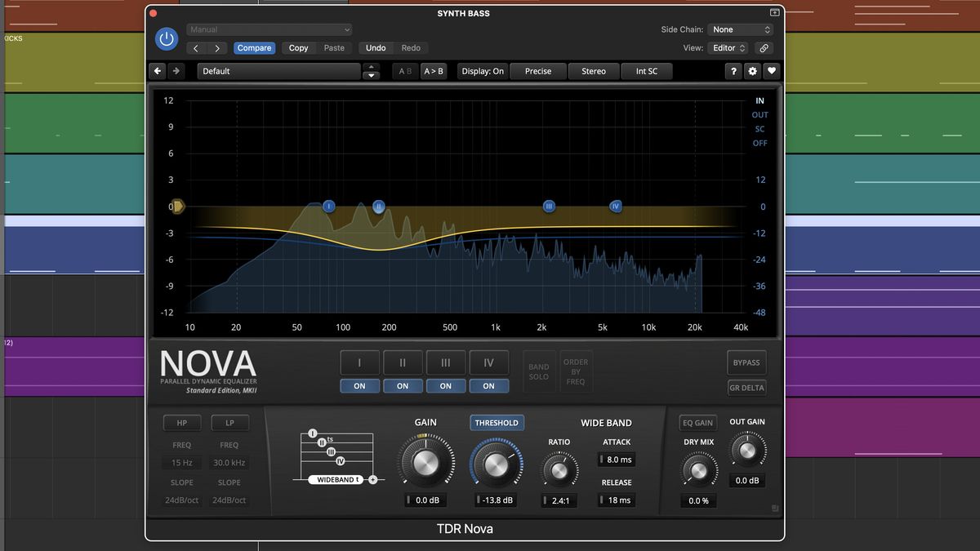Select band II node on the graph
Image resolution: width=980 pixels, height=551 pixels.
pos(379,207)
